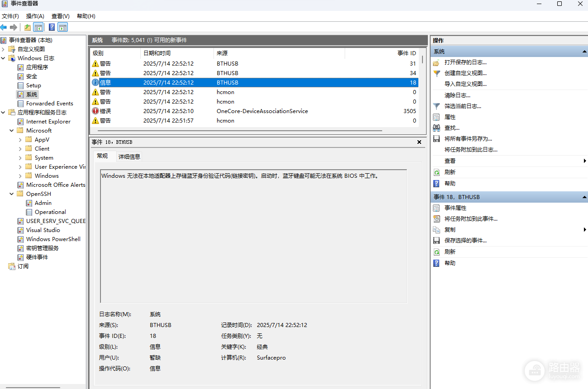Click 打开保存的日志 folder icon
The width and height of the screenshot is (588, 389).
point(436,62)
